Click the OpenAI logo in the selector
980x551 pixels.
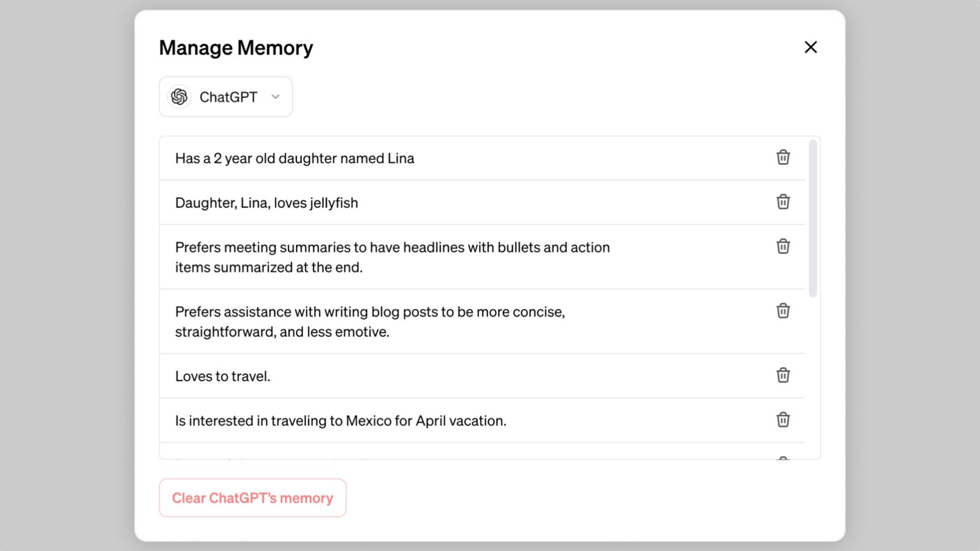(179, 96)
